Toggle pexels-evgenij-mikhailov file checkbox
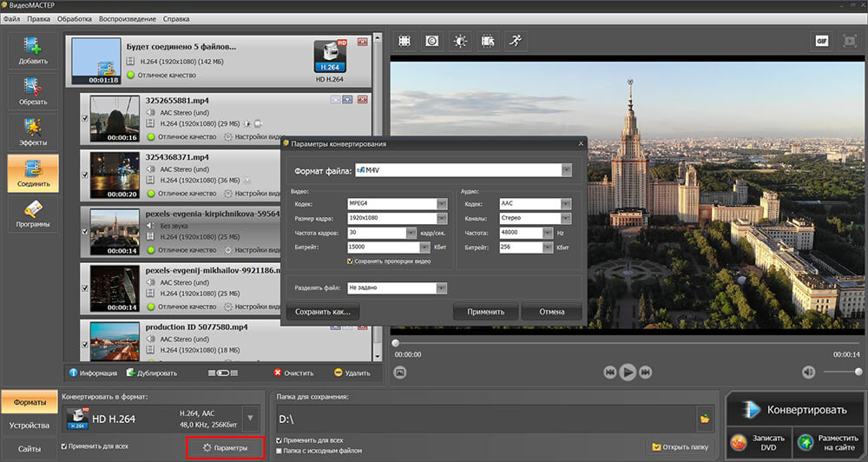 [x=85, y=288]
